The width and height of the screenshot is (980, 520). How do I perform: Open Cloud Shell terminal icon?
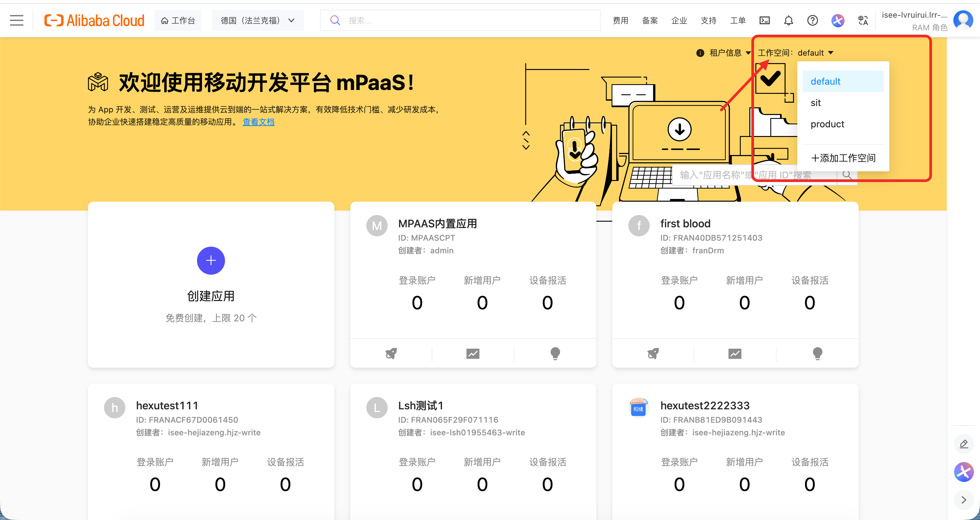[x=764, y=20]
